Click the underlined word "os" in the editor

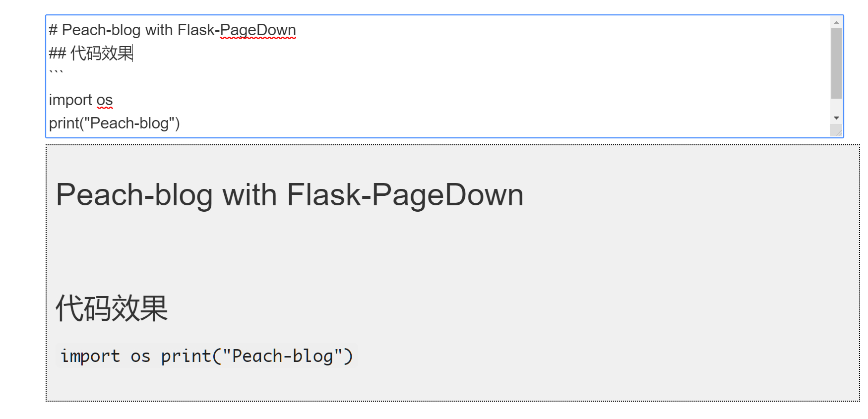click(105, 100)
